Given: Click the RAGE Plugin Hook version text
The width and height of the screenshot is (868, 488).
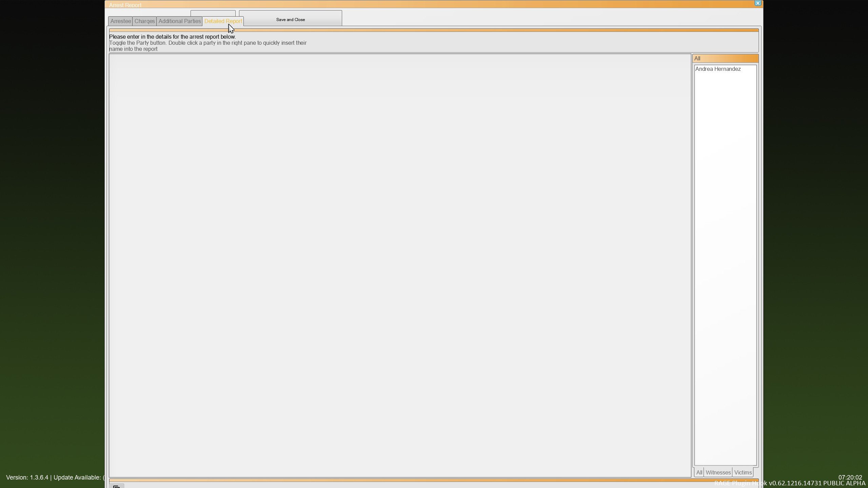Looking at the screenshot, I should [x=814, y=483].
